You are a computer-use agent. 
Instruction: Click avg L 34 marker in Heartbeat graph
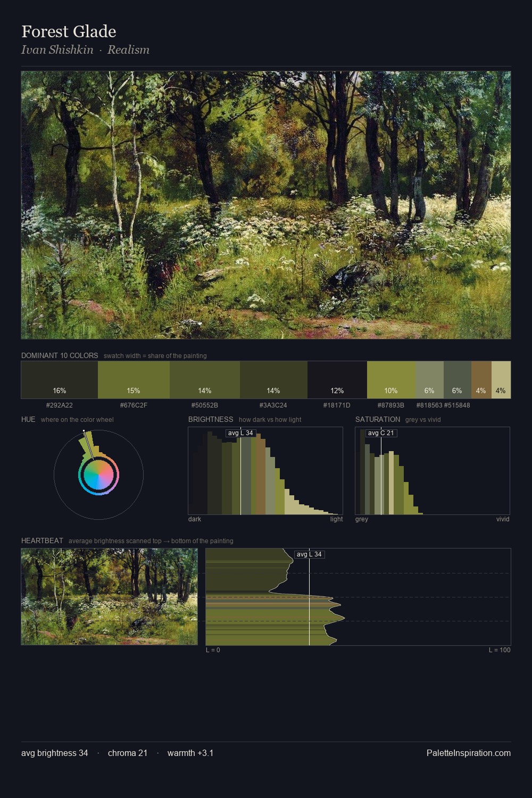pyautogui.click(x=309, y=554)
